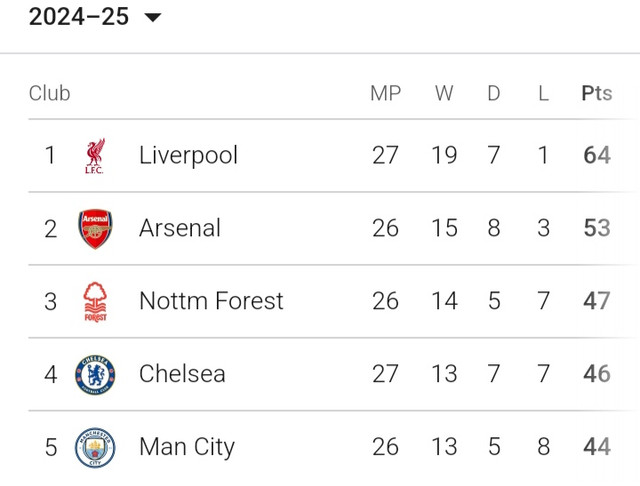Click the D column header
This screenshot has width=640, height=486.
click(494, 93)
